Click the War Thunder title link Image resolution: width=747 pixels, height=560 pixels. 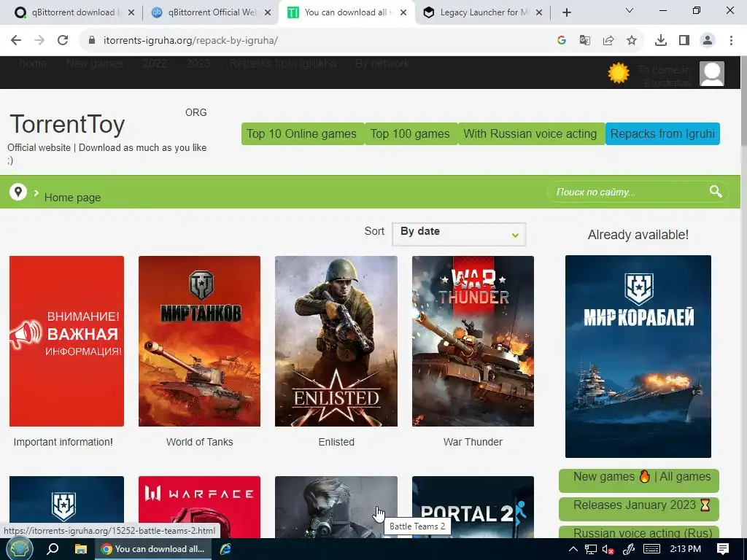pyautogui.click(x=473, y=442)
